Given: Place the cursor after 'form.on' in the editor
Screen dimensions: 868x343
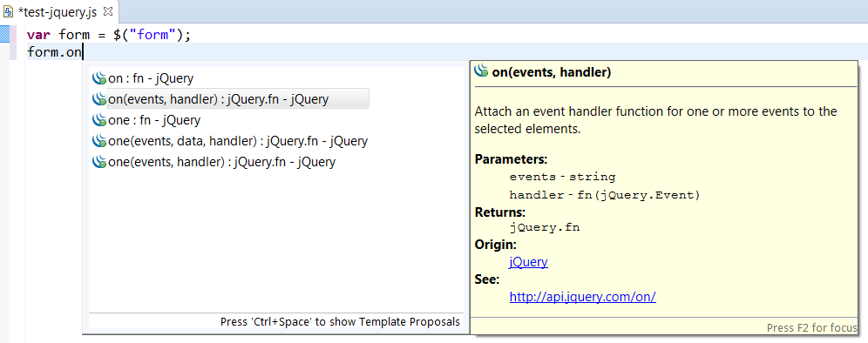Looking at the screenshot, I should pos(84,53).
